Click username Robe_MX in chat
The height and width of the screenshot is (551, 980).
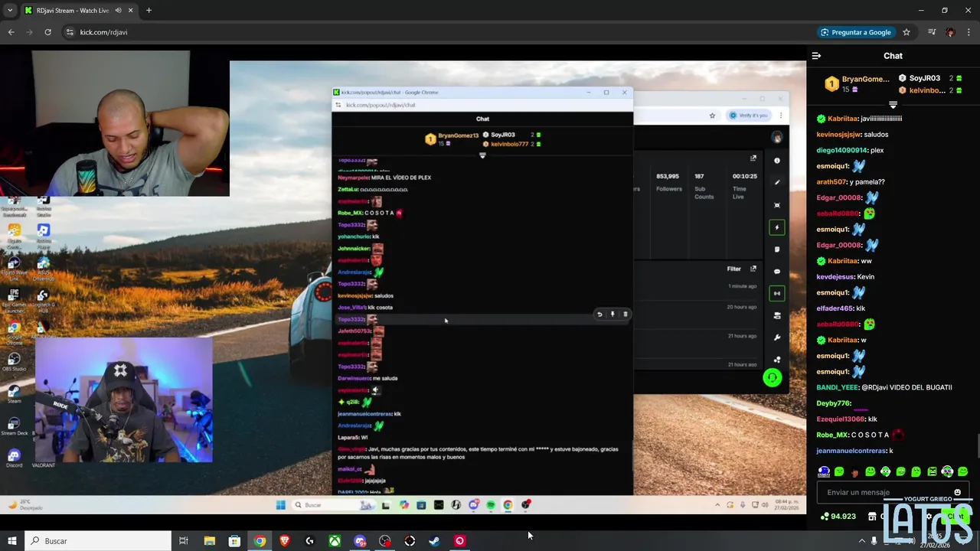(831, 435)
